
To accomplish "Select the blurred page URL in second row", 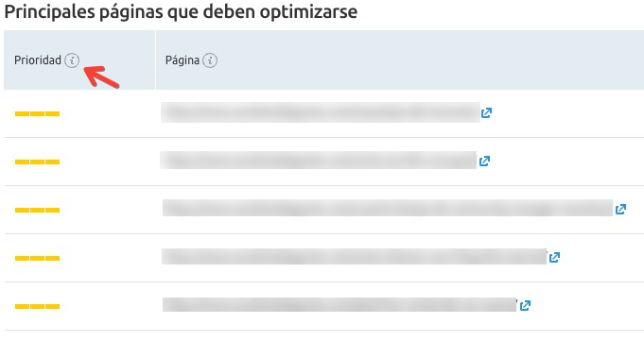I will click(319, 161).
